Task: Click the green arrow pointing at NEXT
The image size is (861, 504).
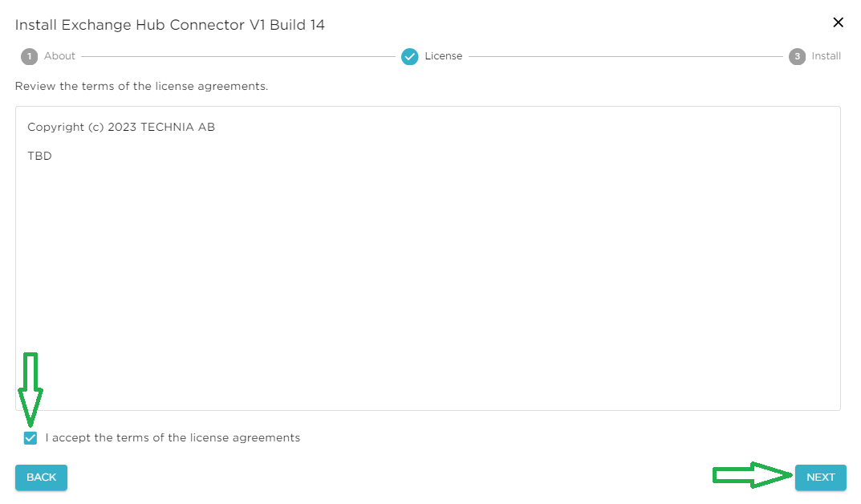Action: (x=752, y=476)
